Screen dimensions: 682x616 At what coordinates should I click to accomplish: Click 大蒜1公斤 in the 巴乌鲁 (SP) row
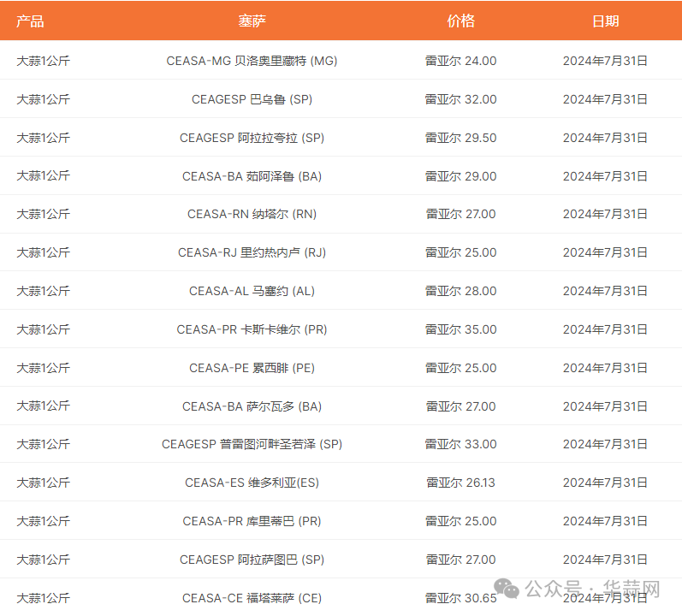pos(43,99)
